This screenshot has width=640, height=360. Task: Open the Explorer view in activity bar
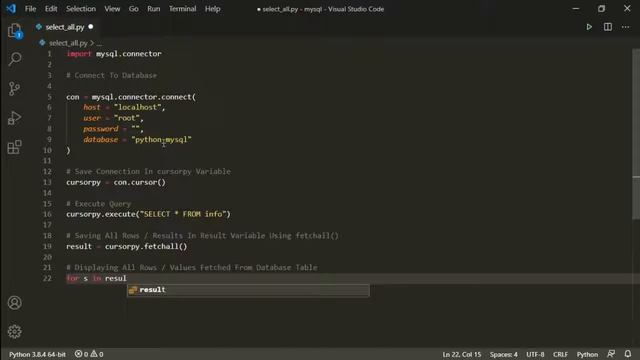pyautogui.click(x=15, y=31)
